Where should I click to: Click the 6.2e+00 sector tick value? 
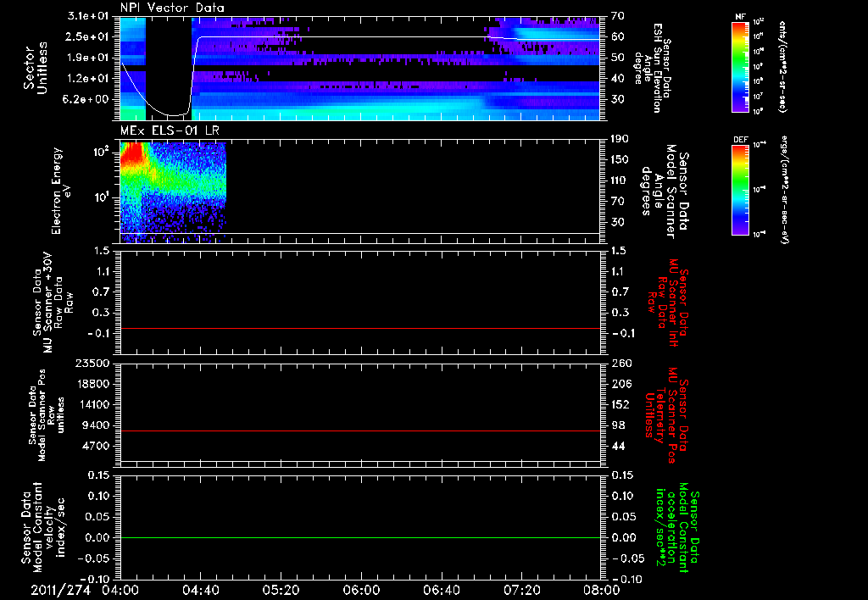coord(86,99)
